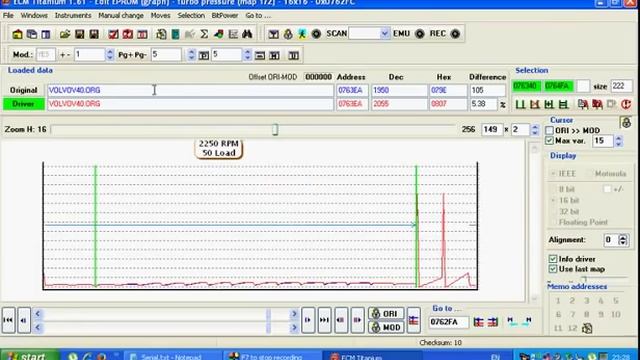Click the green Driver button
This screenshot has width=640, height=360.
coord(24,104)
